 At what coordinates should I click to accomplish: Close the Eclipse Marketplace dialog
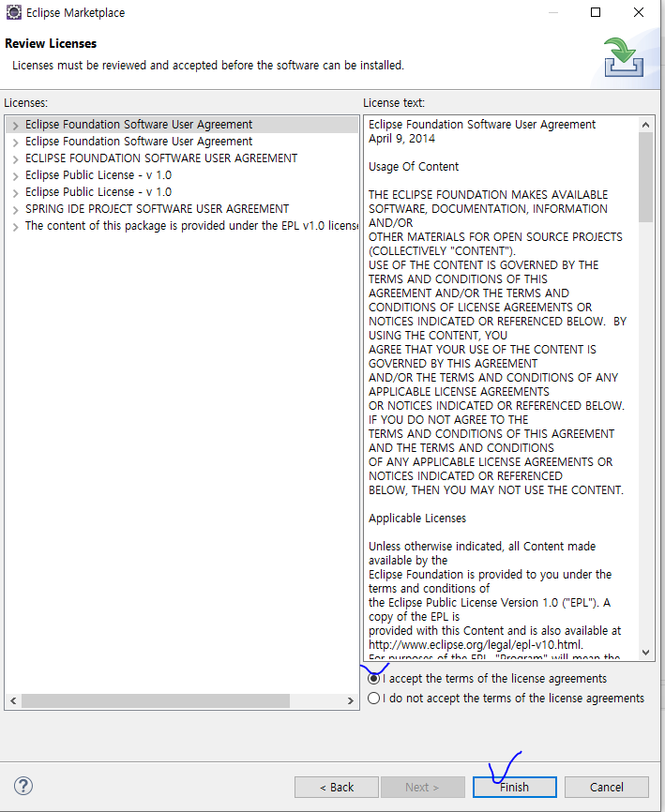tap(639, 12)
